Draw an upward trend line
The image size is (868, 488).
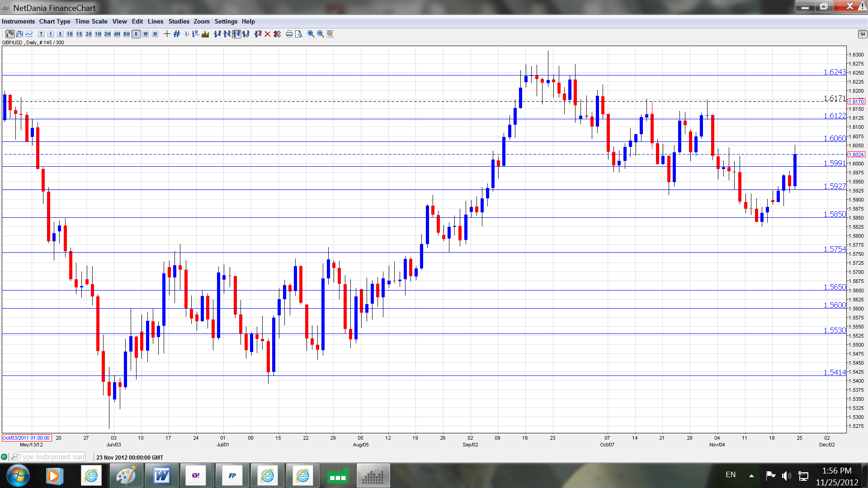pyautogui.click(x=217, y=34)
